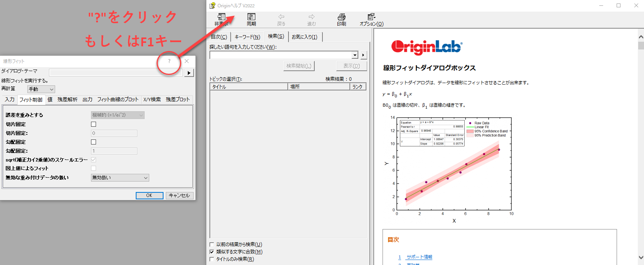Toggle 図上値によるフィット checkbox
The image size is (644, 265).
pos(93,168)
